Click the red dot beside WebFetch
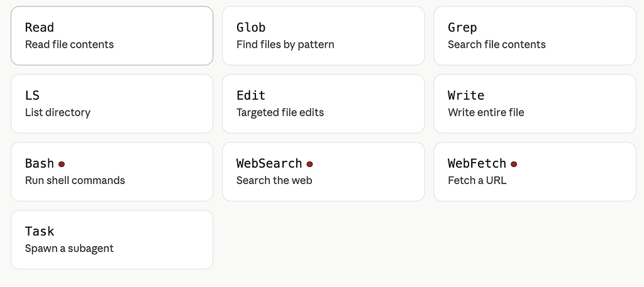644x287 pixels. tap(514, 164)
